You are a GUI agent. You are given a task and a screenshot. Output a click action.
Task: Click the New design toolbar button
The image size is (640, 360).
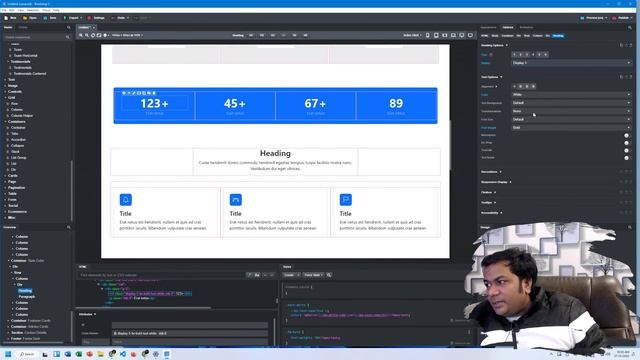click(x=10, y=18)
